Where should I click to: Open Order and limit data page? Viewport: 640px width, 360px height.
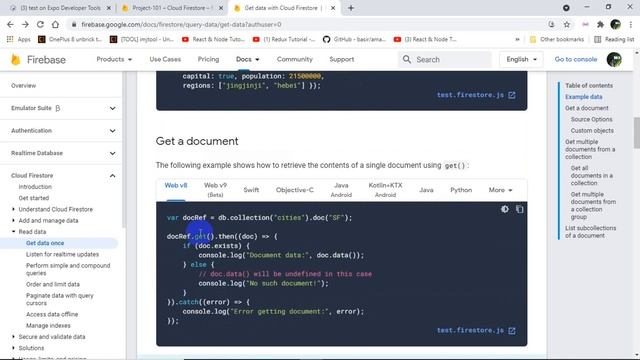click(53, 284)
